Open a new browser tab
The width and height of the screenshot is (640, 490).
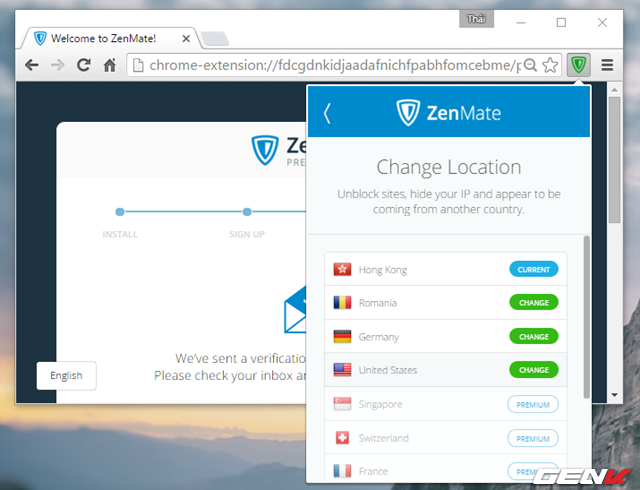click(214, 39)
